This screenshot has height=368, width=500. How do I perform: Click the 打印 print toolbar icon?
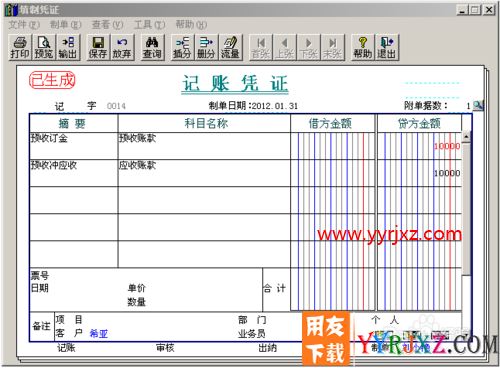click(x=20, y=47)
